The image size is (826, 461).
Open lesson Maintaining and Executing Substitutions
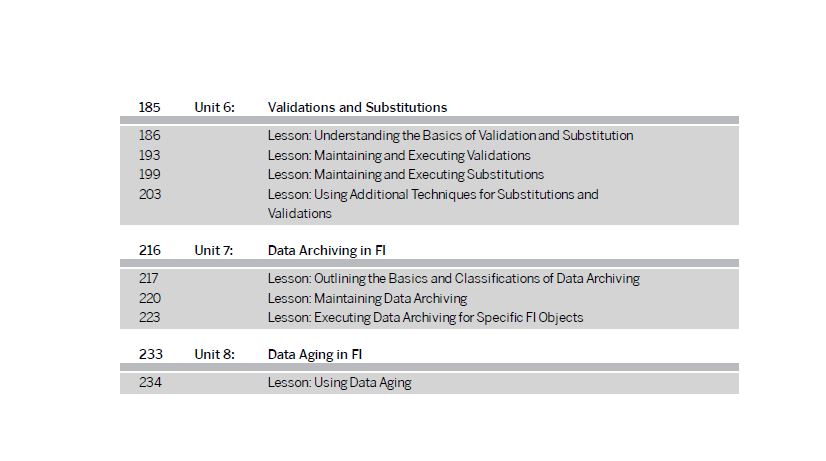tap(406, 174)
